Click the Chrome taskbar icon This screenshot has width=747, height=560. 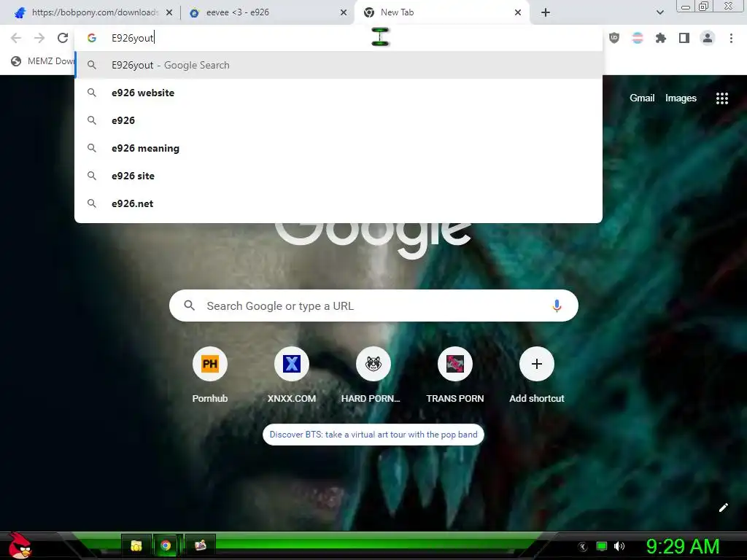coord(166,545)
